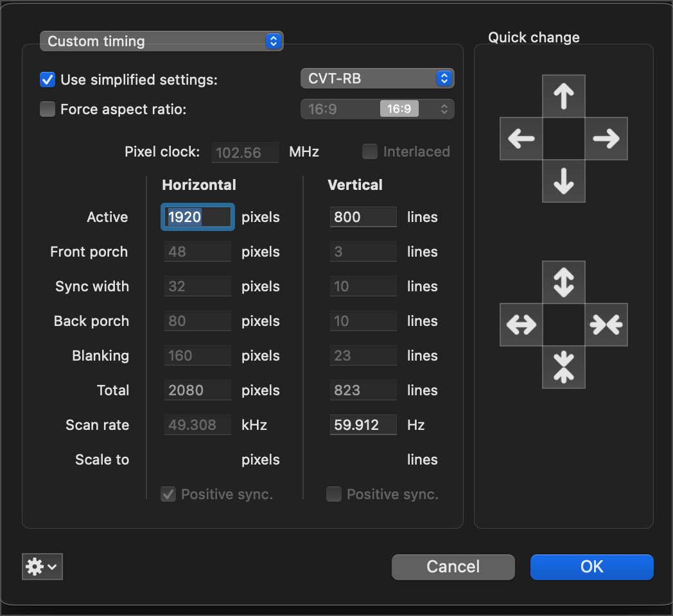This screenshot has height=616, width=673.
Task: Click the Quick change move left arrow
Action: (521, 139)
